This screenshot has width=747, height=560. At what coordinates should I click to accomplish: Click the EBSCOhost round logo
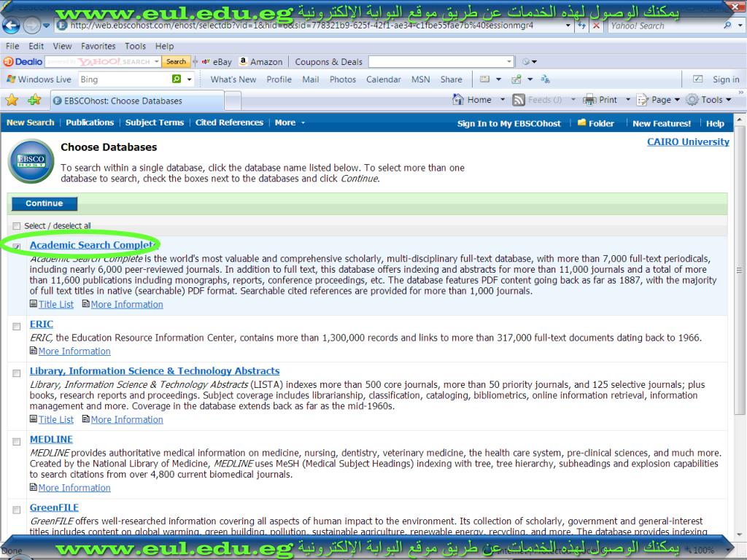point(31,161)
